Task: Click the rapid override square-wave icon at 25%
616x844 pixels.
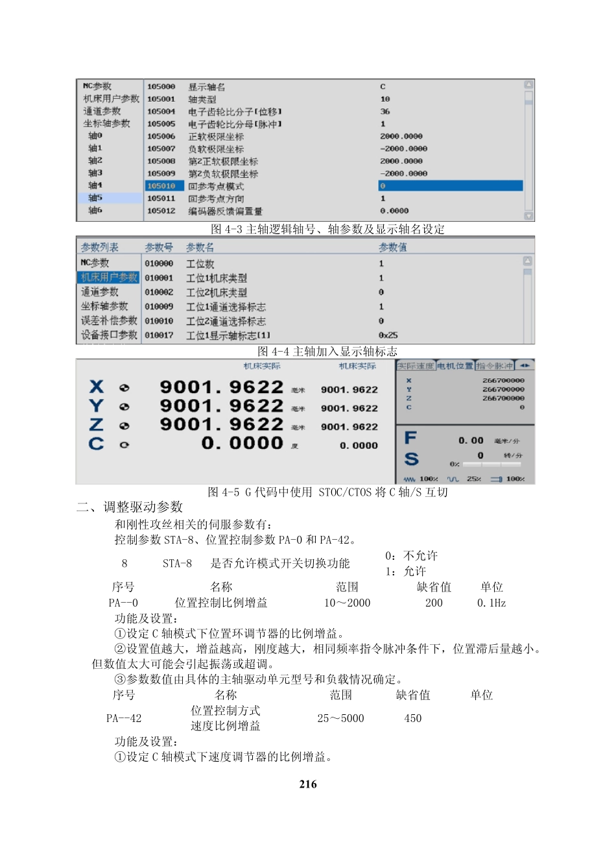Action: (453, 479)
